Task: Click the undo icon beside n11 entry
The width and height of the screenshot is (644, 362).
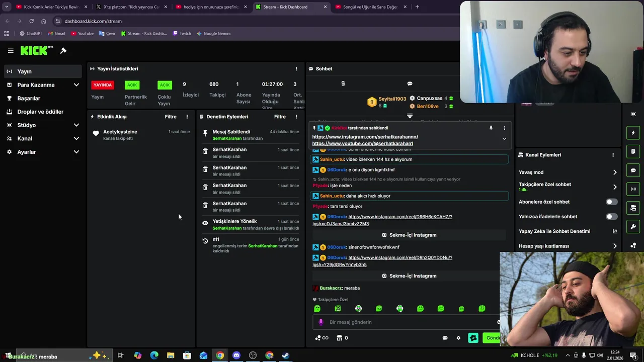Action: [x=205, y=241]
